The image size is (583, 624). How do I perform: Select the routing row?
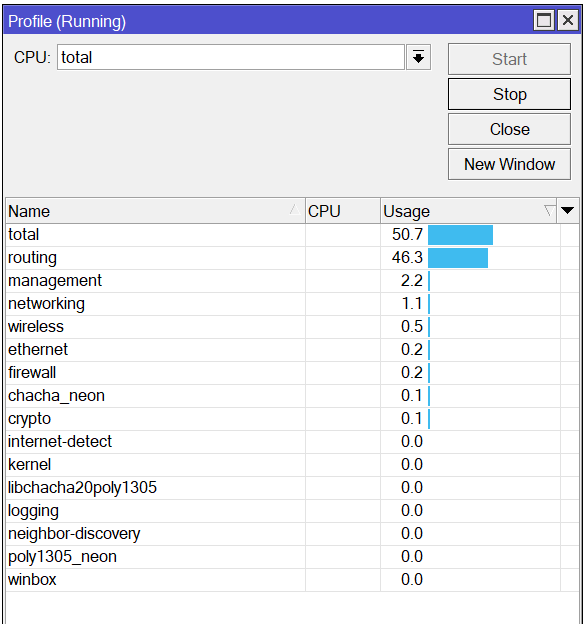pyautogui.click(x=292, y=258)
